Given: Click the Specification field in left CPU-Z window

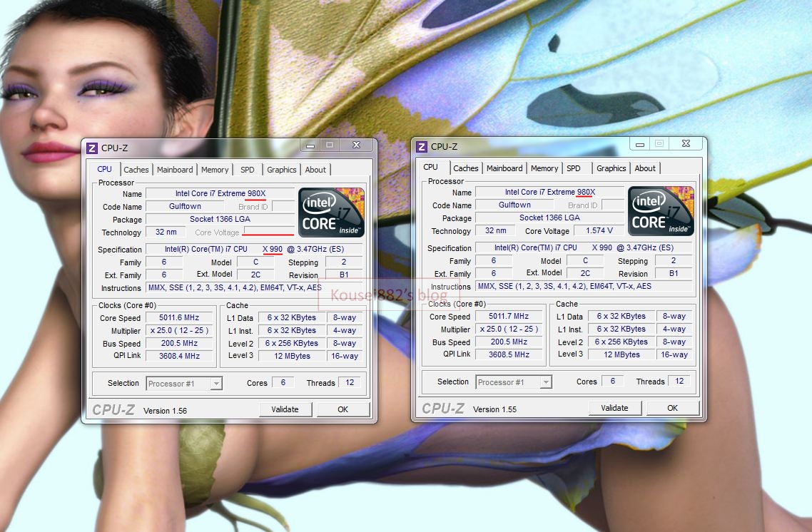Looking at the screenshot, I should coord(254,249).
